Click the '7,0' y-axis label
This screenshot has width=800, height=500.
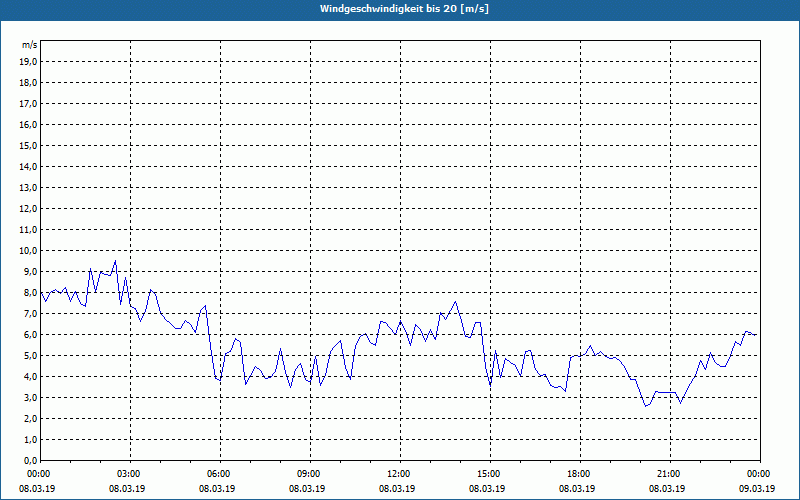pyautogui.click(x=30, y=313)
